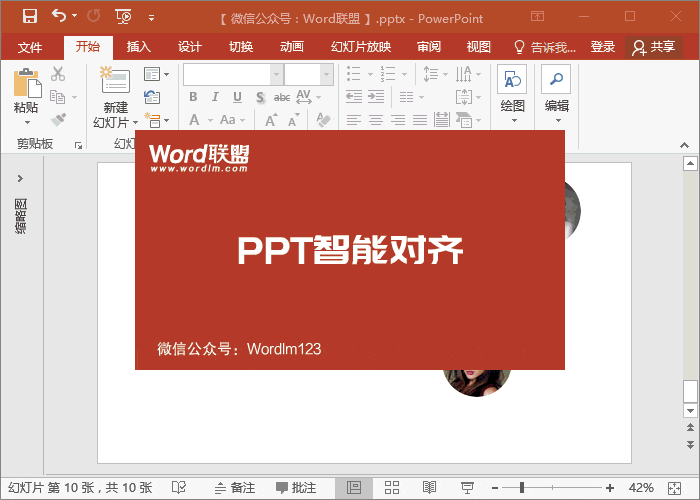700x500 pixels.
Task: Fit slide to current window icon
Action: point(674,488)
